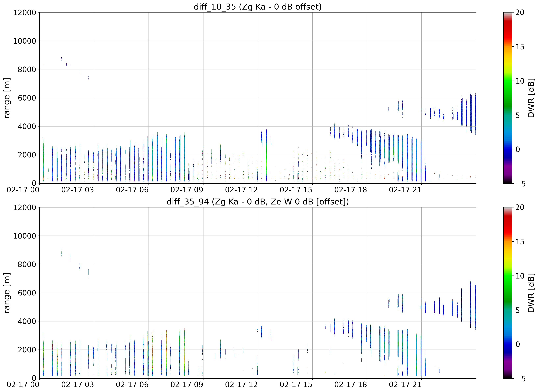
Task: Click "6000" y-tick in diff_35_94 plot
Action: coord(27,293)
